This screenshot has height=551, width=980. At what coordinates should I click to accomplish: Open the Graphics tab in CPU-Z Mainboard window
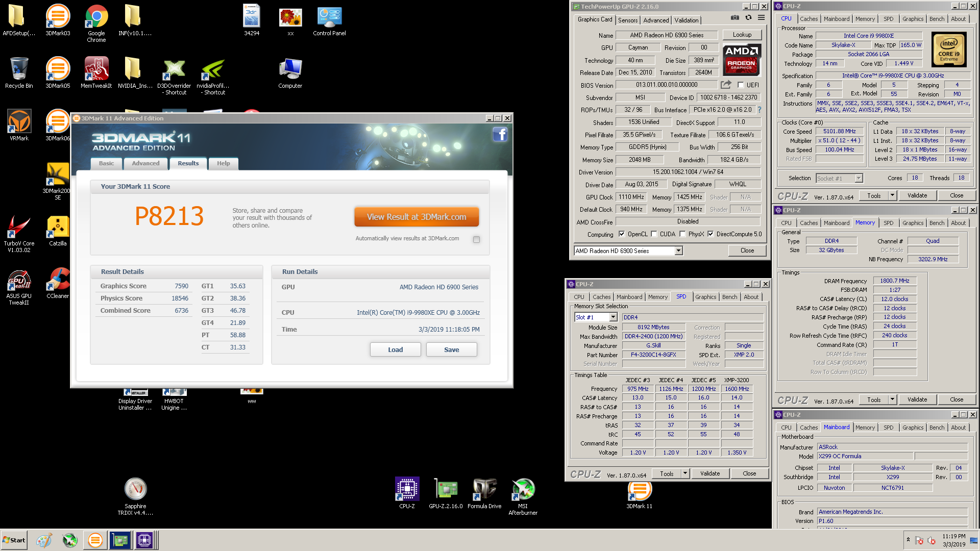[913, 428]
